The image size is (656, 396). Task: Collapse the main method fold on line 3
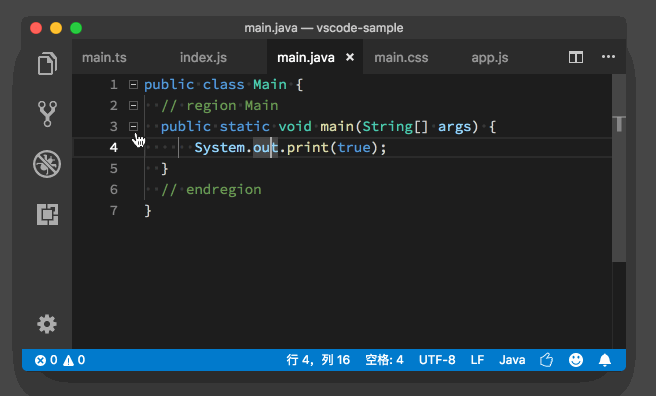pos(133,126)
